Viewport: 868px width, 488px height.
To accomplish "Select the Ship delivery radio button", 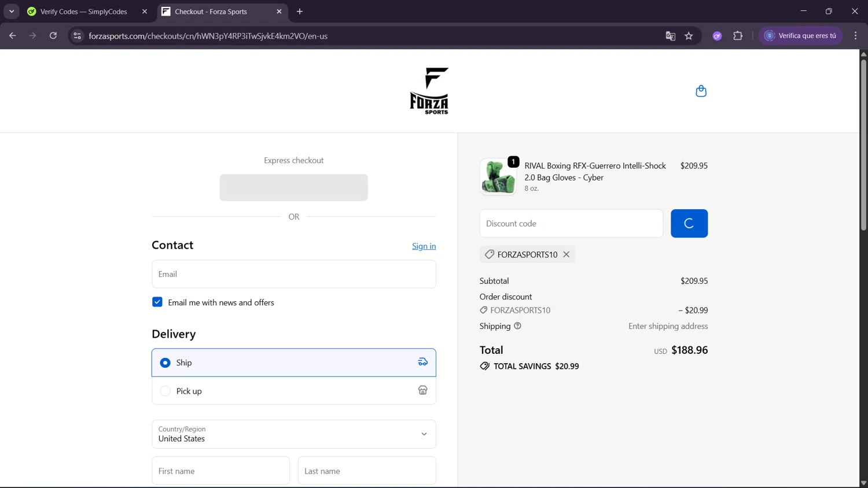I will pyautogui.click(x=165, y=363).
